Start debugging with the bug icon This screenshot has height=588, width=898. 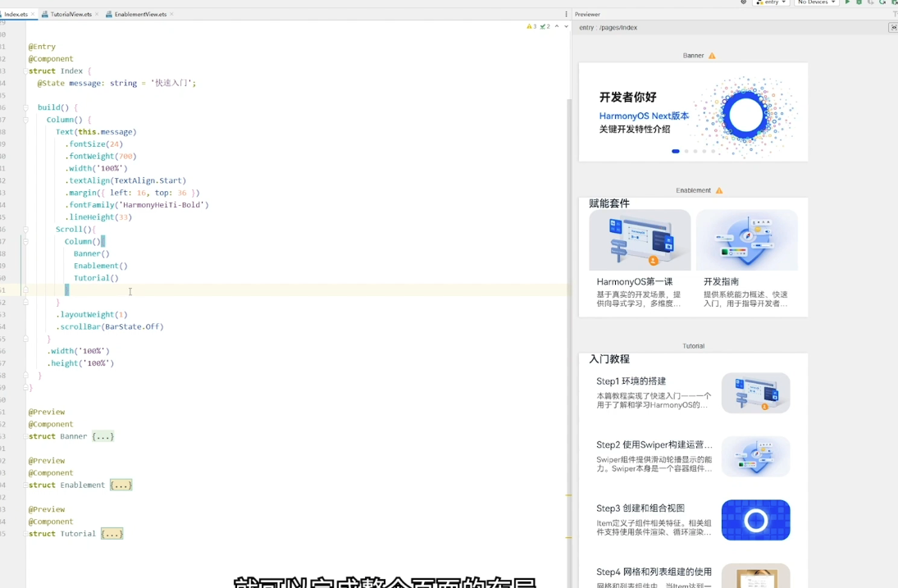pos(859,2)
